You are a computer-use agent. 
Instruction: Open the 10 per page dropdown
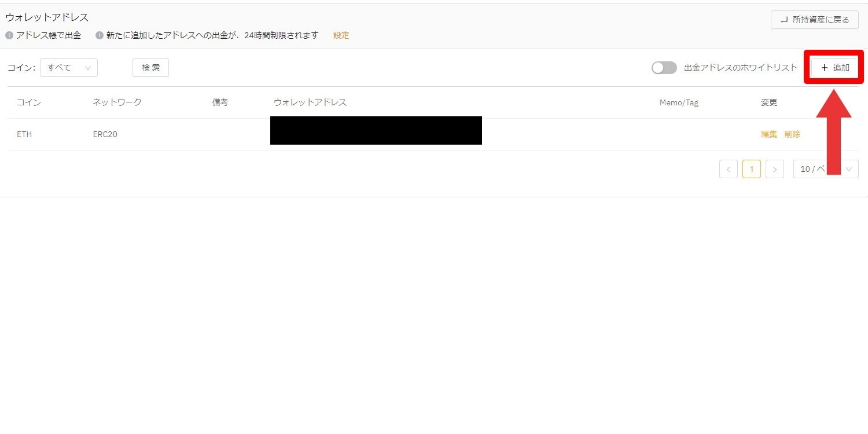click(826, 169)
